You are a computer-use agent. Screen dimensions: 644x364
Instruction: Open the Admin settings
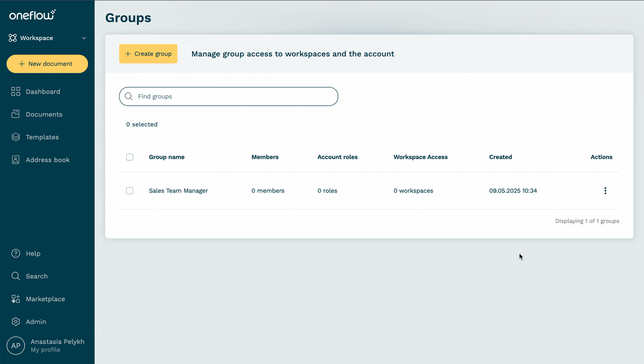point(35,322)
